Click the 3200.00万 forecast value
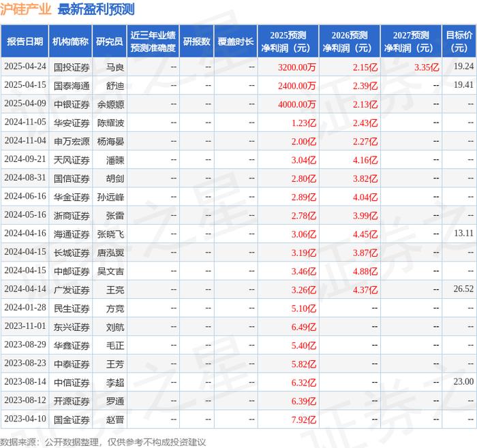The image size is (477, 448). (x=296, y=67)
